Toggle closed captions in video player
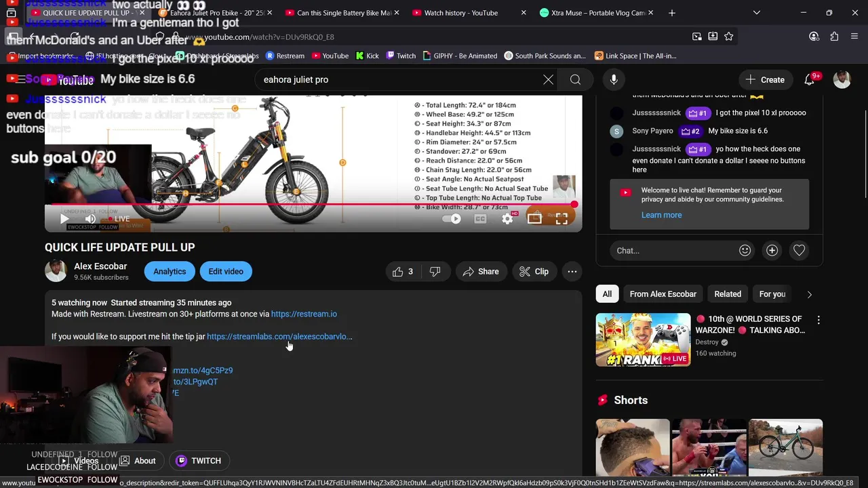Image resolution: width=868 pixels, height=488 pixels. [480, 218]
